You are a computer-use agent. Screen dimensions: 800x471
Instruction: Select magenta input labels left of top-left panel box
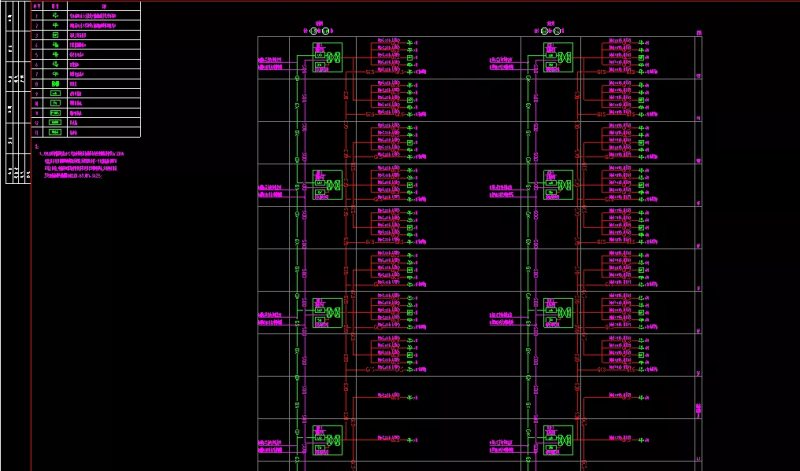276,63
